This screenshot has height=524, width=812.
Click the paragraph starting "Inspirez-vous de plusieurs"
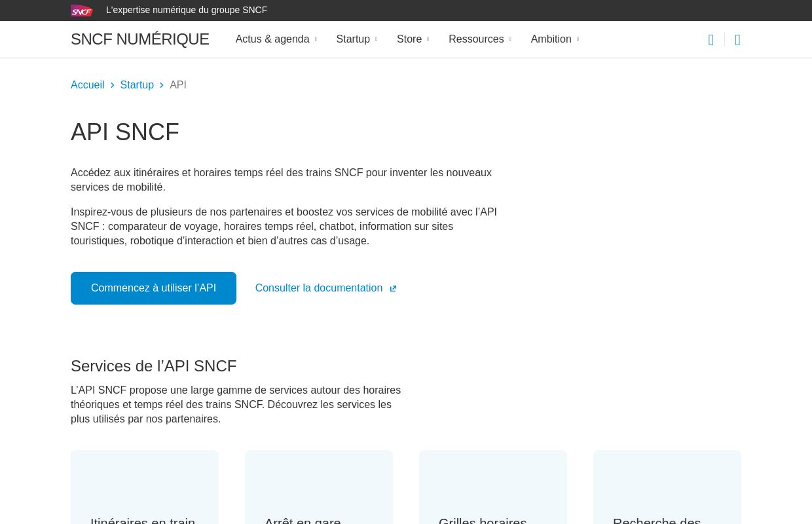point(284,227)
